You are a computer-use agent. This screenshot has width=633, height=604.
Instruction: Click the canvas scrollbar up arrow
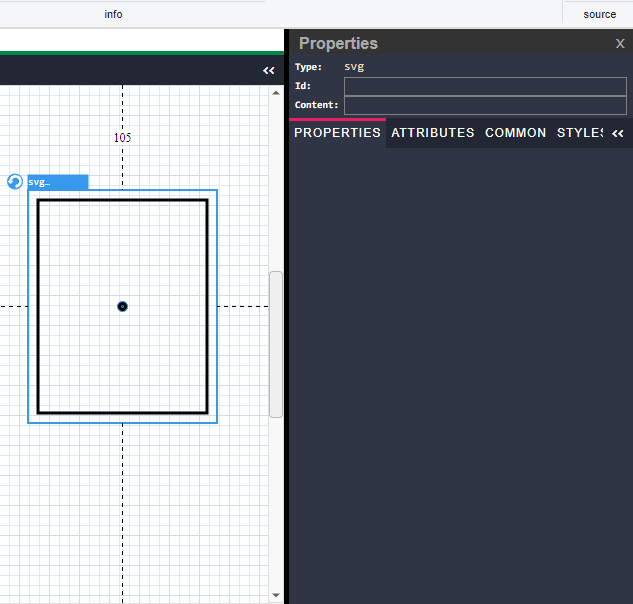(276, 93)
